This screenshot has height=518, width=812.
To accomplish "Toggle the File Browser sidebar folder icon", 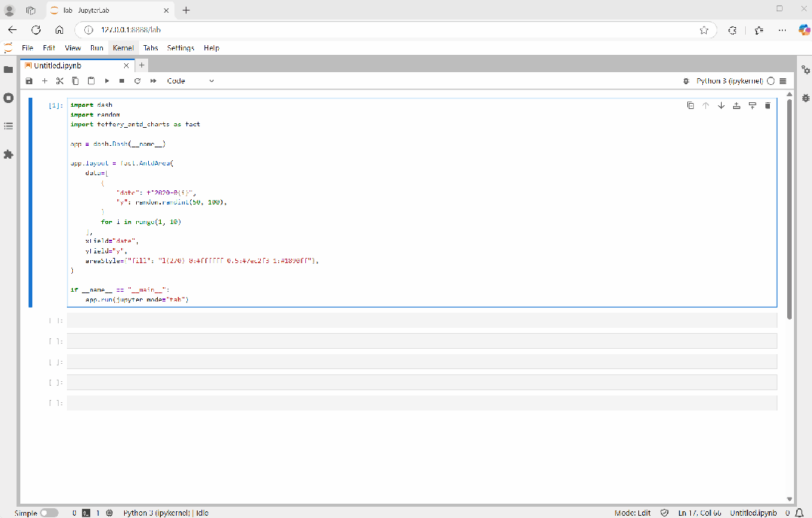I will (x=9, y=69).
